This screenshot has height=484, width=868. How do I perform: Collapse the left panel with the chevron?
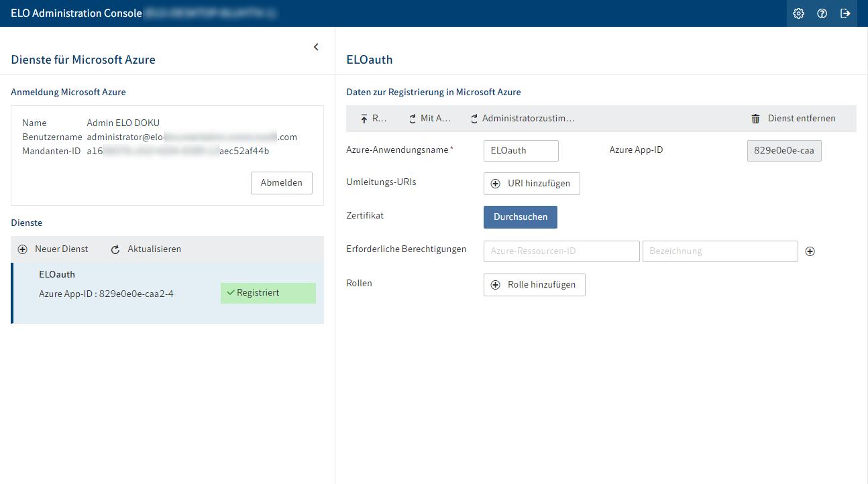coord(316,47)
